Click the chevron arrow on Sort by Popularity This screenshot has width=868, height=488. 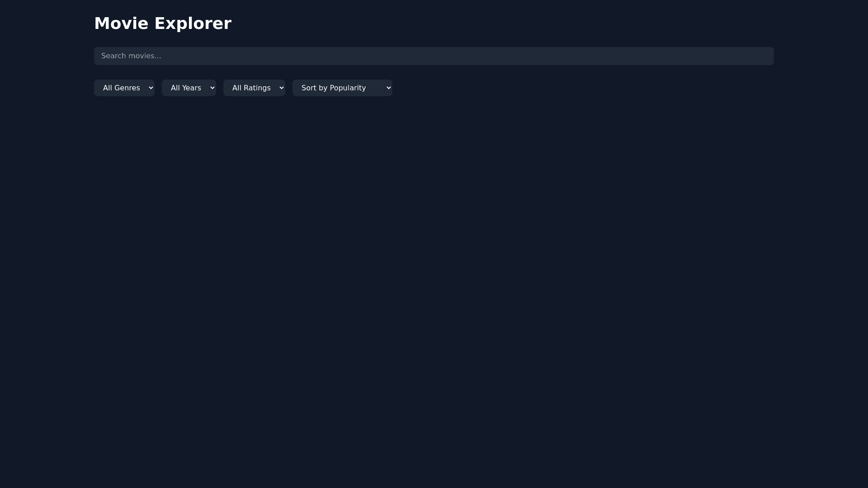coord(389,88)
